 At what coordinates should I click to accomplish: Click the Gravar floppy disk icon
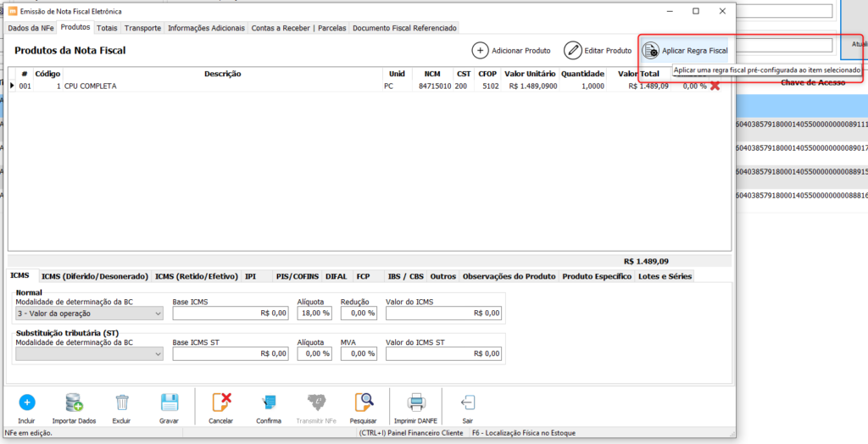[x=169, y=402]
